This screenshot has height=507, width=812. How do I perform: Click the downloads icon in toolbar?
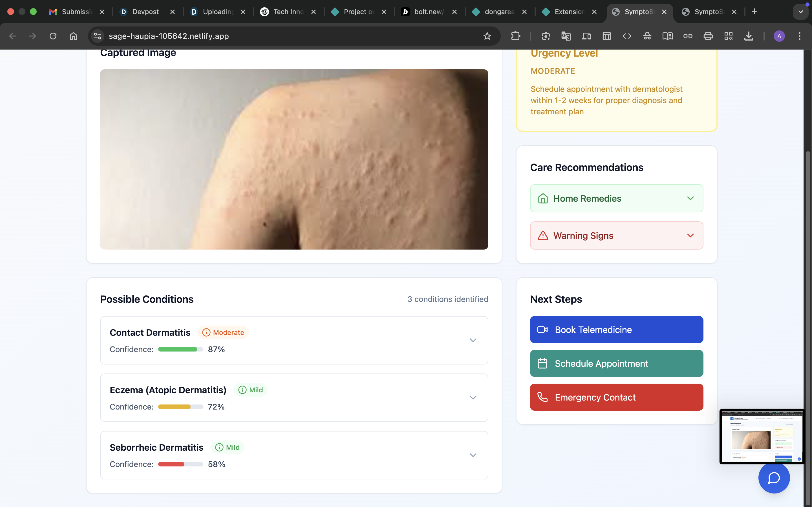749,36
